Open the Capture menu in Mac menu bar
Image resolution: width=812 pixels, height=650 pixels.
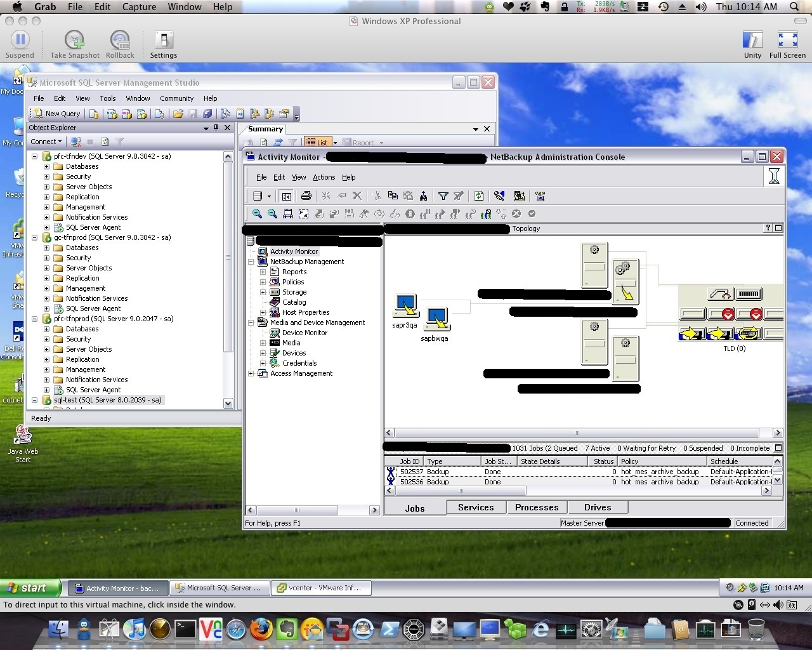(x=139, y=7)
